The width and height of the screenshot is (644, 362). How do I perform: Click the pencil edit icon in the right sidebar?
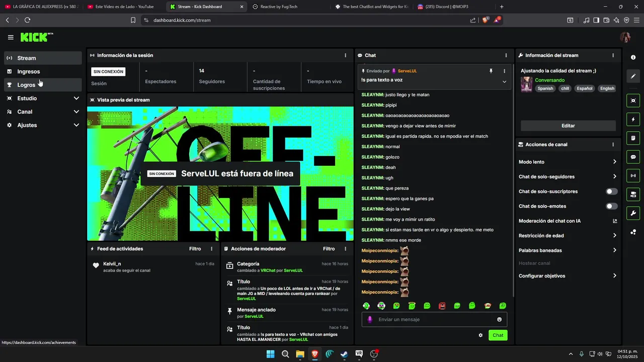(x=633, y=76)
